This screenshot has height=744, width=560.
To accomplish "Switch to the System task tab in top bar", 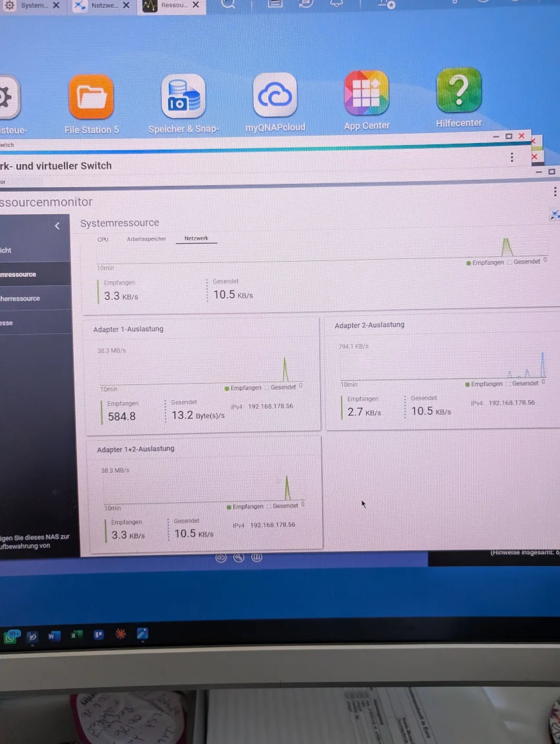I will (x=32, y=5).
